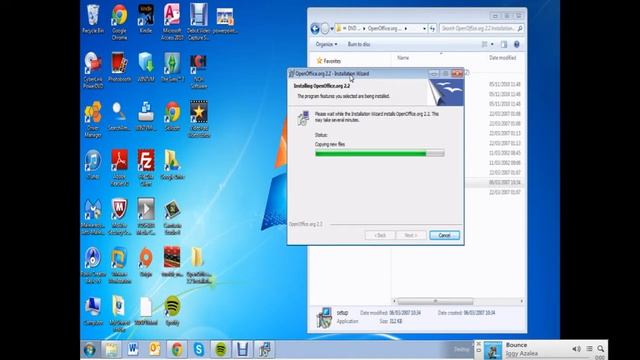Click Bounce album art thumbnail
Screen dimensions: 640x360
[x=493, y=350]
